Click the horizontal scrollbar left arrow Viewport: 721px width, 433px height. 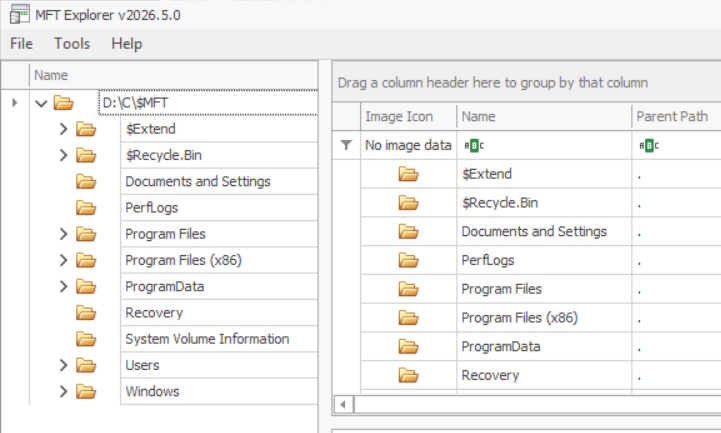pyautogui.click(x=343, y=405)
